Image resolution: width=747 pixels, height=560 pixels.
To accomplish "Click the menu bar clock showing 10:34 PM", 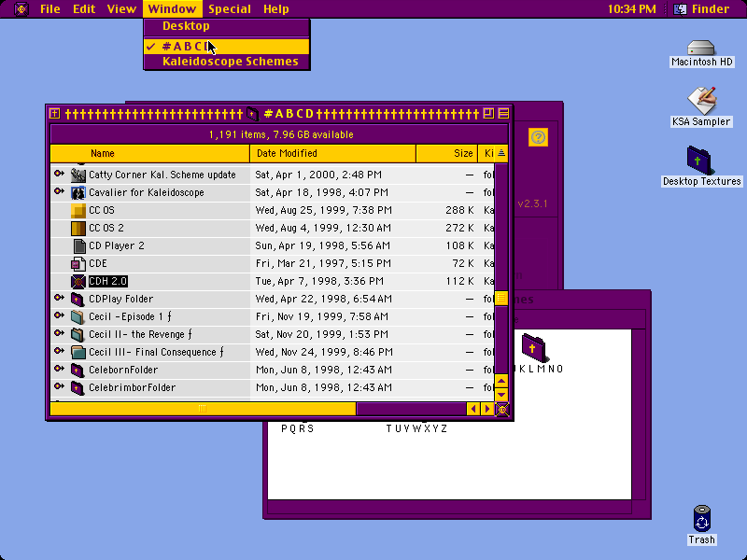I will point(632,9).
